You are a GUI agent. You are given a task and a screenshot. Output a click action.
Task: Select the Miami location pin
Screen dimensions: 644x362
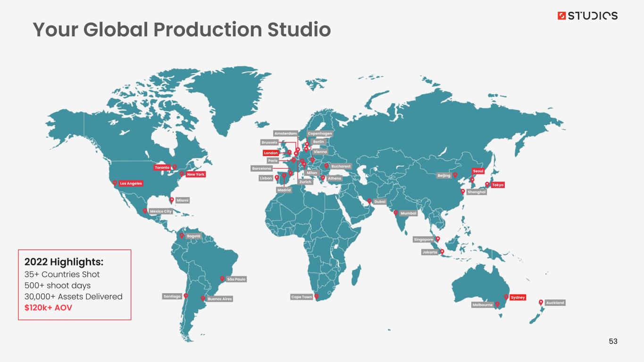(172, 200)
